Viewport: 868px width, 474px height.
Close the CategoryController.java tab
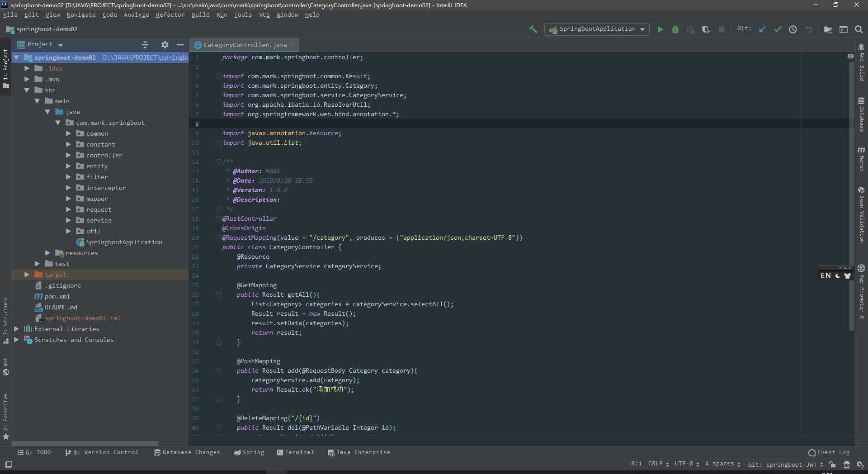click(293, 44)
